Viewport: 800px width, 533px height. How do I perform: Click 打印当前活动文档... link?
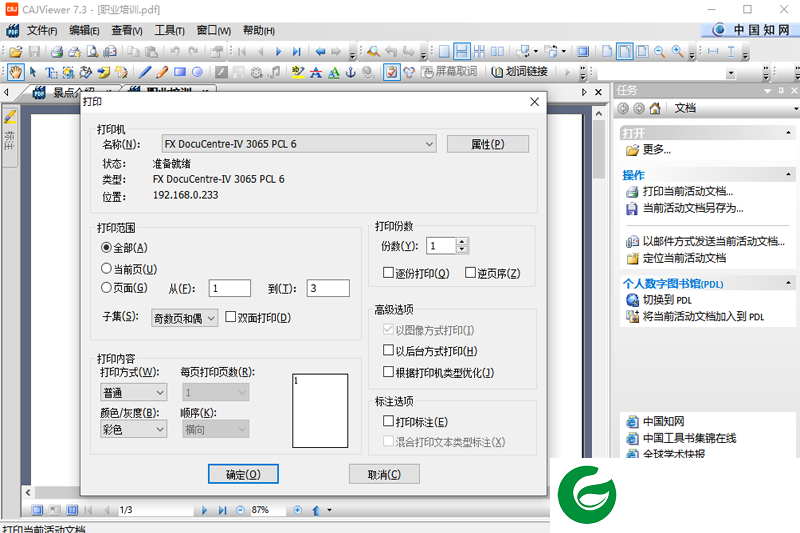click(687, 191)
